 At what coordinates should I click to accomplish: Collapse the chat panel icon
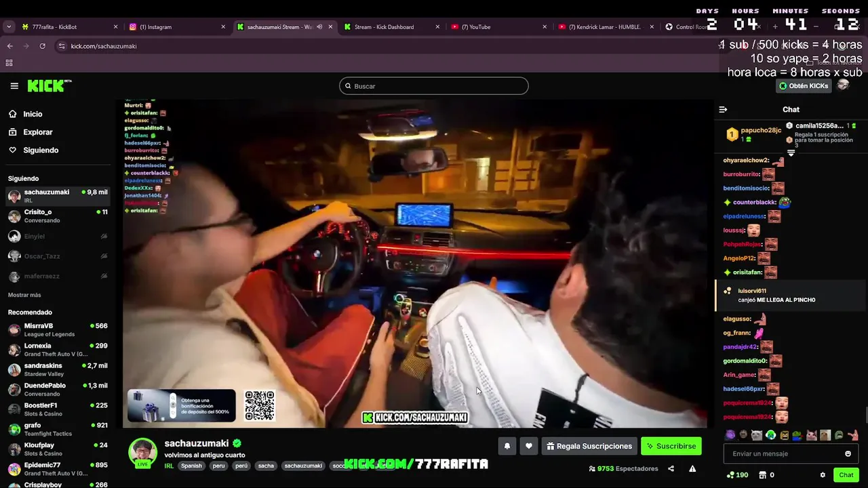pos(723,109)
